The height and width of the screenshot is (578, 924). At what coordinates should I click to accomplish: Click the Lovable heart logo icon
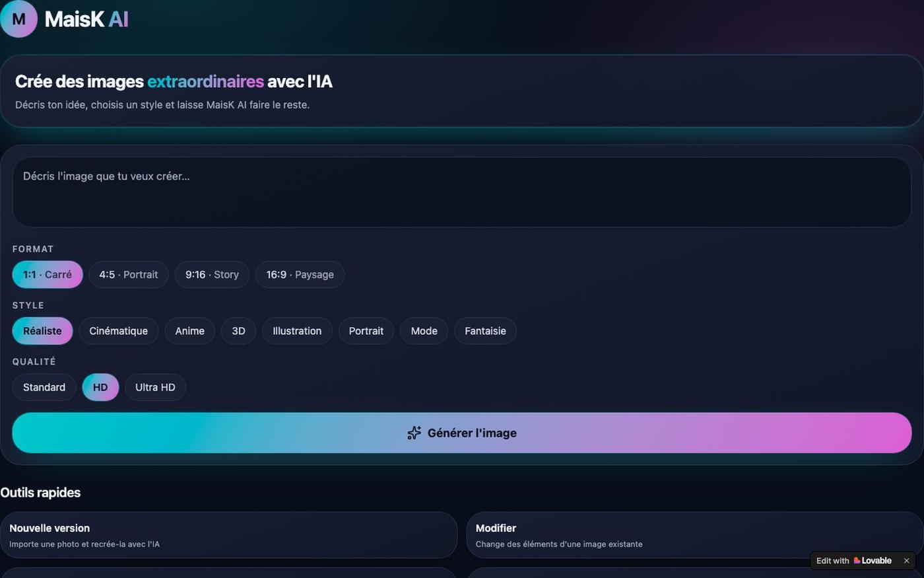(857, 560)
